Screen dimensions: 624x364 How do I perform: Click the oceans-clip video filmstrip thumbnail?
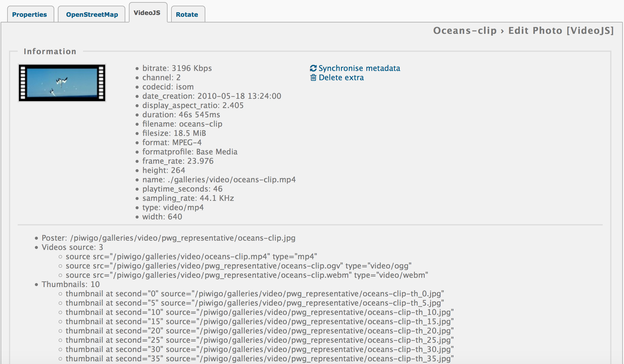[x=62, y=83]
